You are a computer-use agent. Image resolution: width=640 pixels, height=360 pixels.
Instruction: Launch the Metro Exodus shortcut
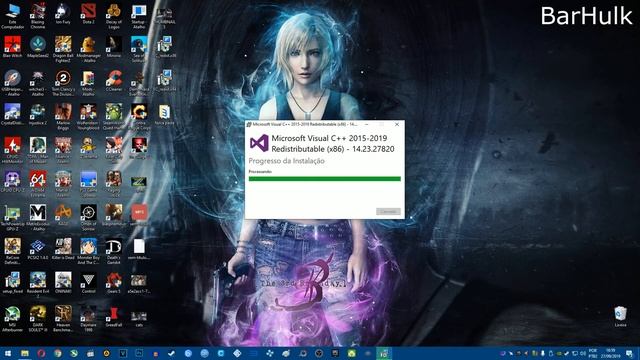point(38,218)
